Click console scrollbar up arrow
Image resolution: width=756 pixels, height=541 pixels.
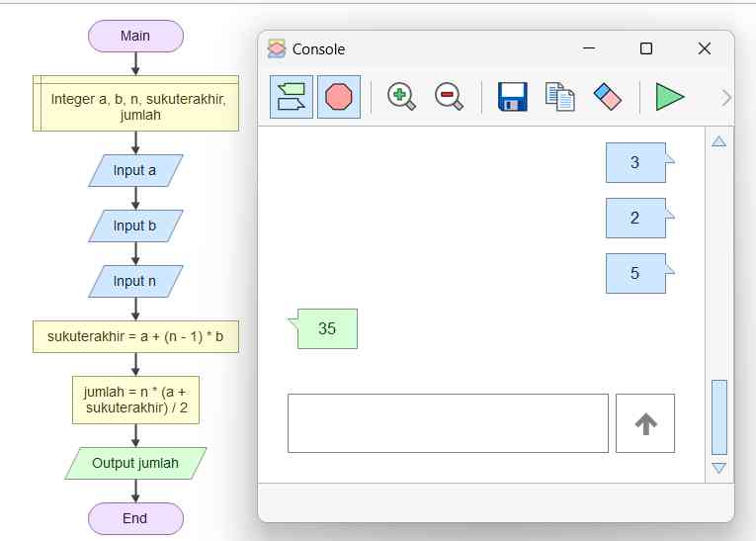click(x=718, y=140)
